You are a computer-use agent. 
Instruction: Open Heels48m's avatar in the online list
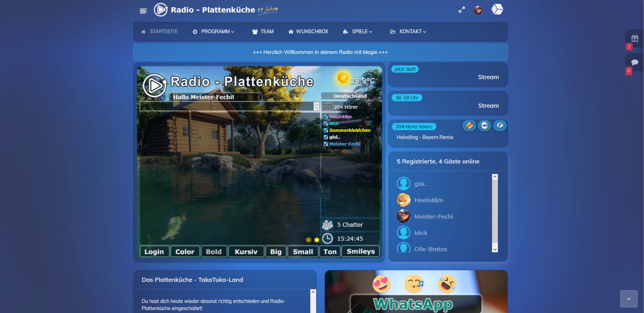[x=404, y=200]
